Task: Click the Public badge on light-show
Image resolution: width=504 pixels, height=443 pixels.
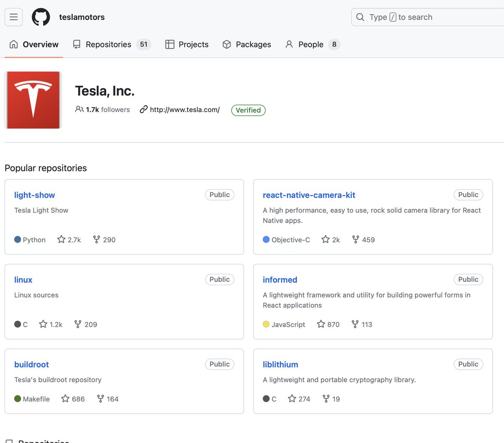Action: 220,195
